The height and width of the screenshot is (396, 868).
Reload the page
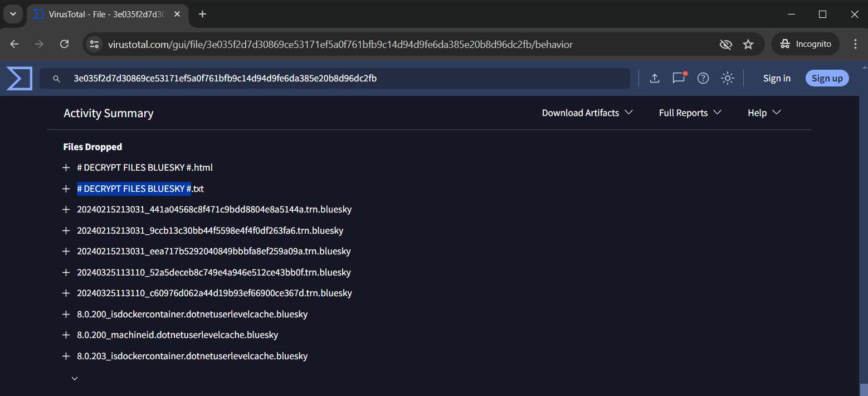(65, 44)
